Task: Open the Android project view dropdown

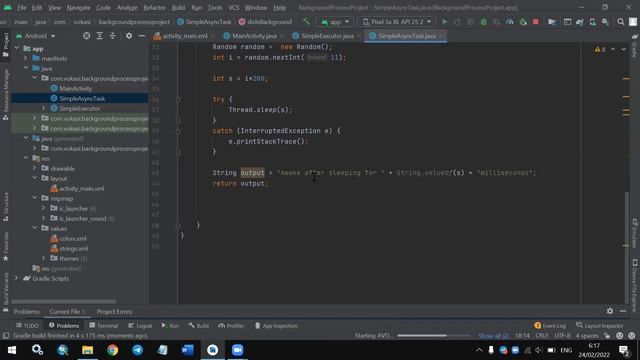Action: pos(36,36)
